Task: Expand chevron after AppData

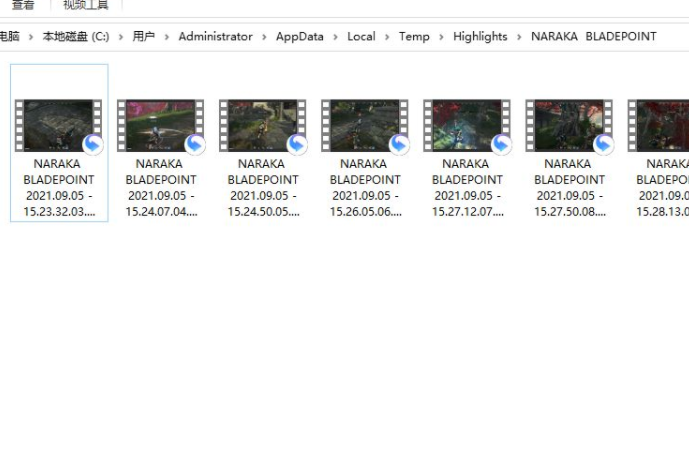Action: pos(335,37)
